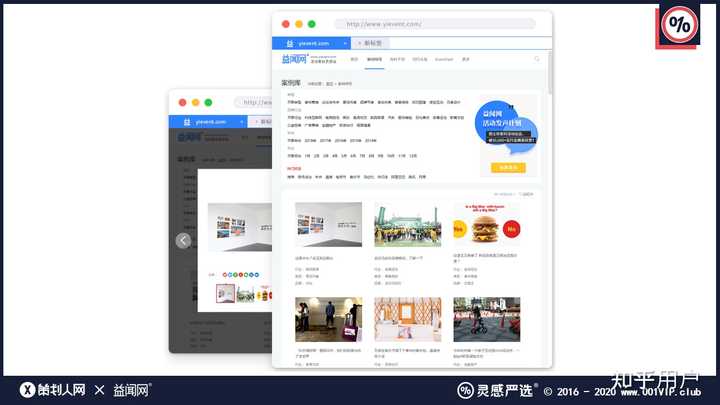Click the yellow button on the blue promo banner
This screenshot has width=720, height=405.
[x=508, y=168]
